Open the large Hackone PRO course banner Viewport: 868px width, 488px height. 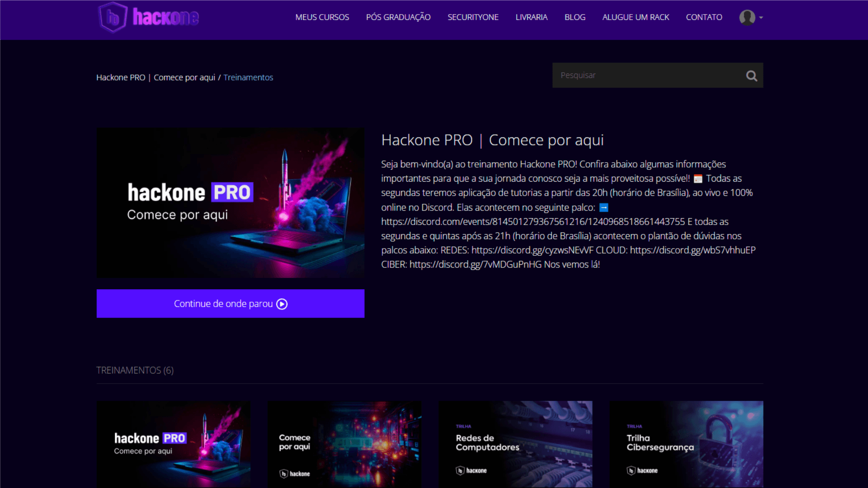pos(230,203)
